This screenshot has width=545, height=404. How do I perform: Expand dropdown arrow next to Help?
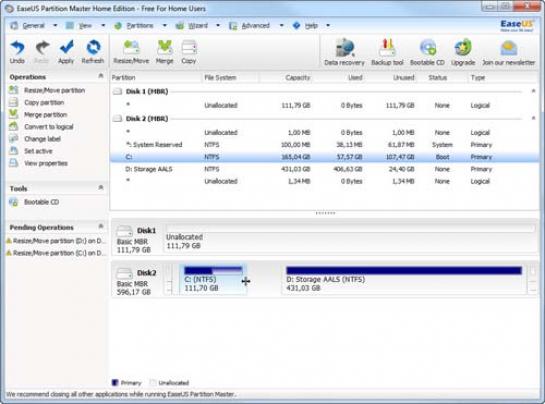coord(328,25)
